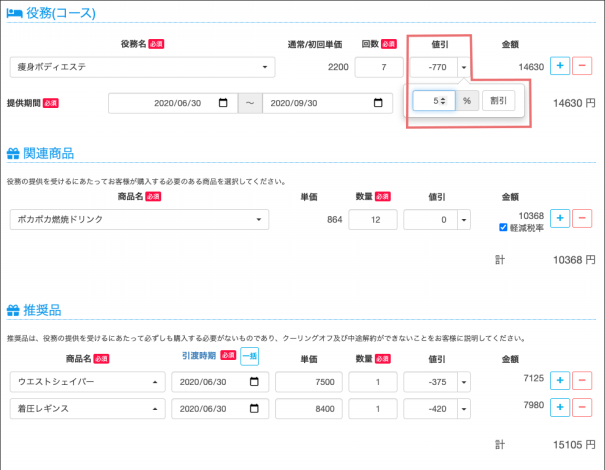Click the 回数 field showing 7

pyautogui.click(x=379, y=67)
